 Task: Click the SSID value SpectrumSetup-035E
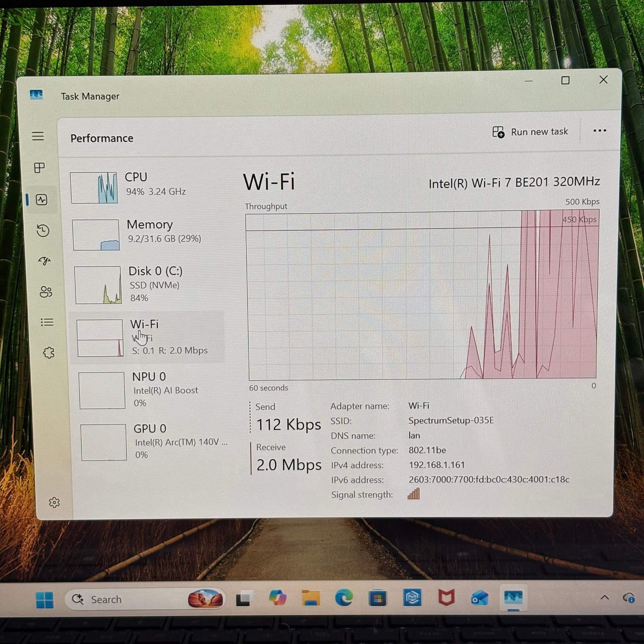[451, 420]
